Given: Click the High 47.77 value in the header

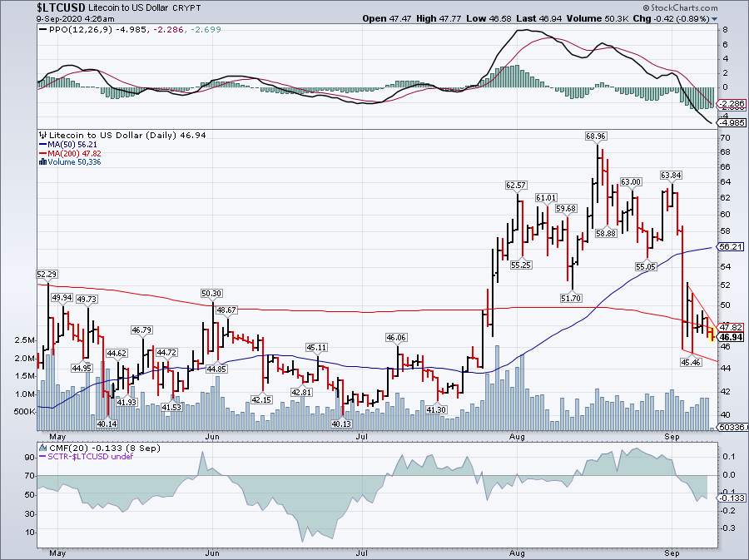Looking at the screenshot, I should (439, 18).
